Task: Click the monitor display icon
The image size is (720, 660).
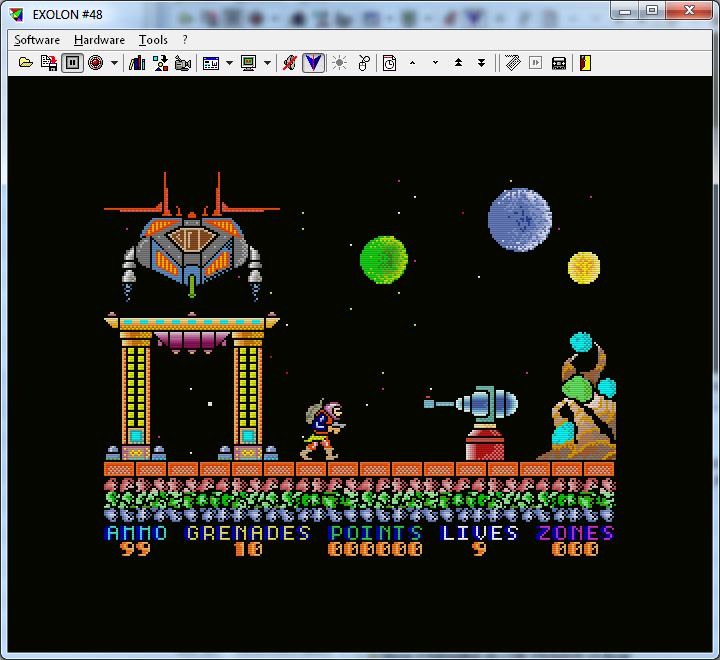Action: tap(248, 63)
